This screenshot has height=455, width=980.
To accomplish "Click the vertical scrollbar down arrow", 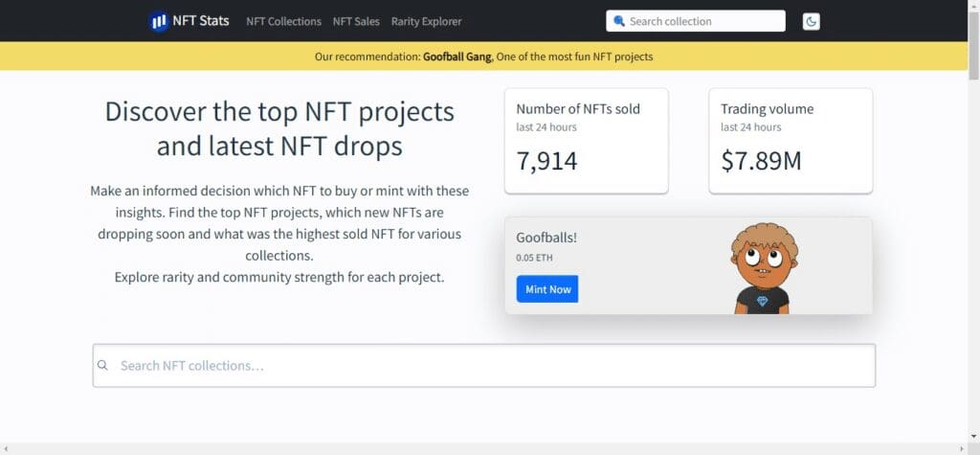I will (973, 437).
